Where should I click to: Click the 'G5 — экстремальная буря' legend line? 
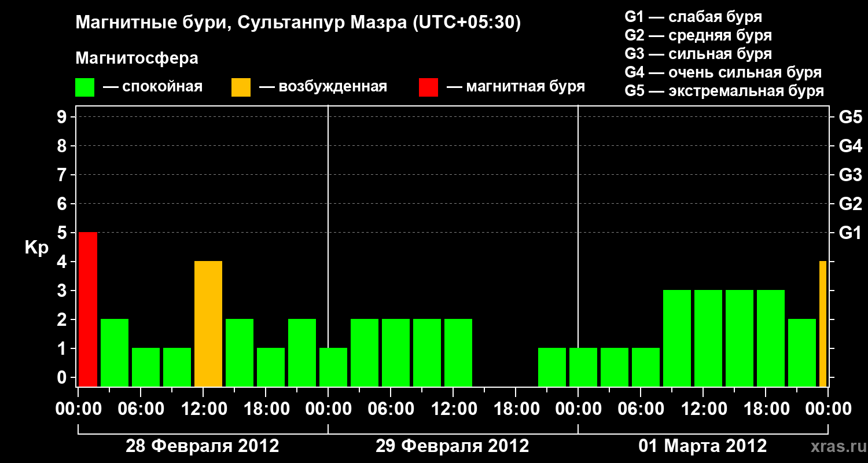(724, 91)
